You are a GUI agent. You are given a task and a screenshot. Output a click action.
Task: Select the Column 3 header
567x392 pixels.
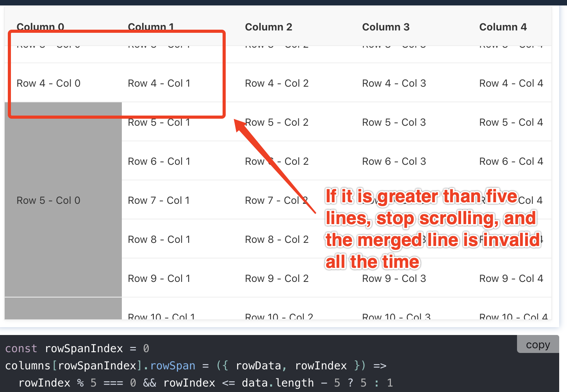pos(386,27)
